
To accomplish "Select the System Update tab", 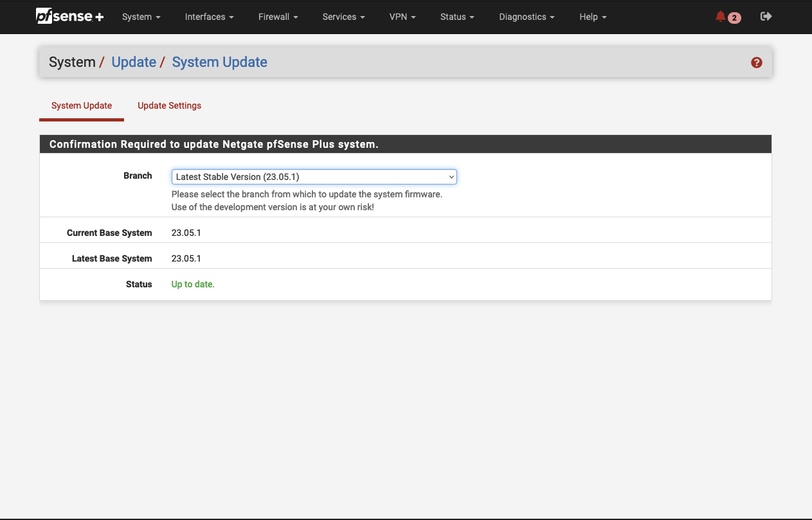I will click(x=81, y=105).
